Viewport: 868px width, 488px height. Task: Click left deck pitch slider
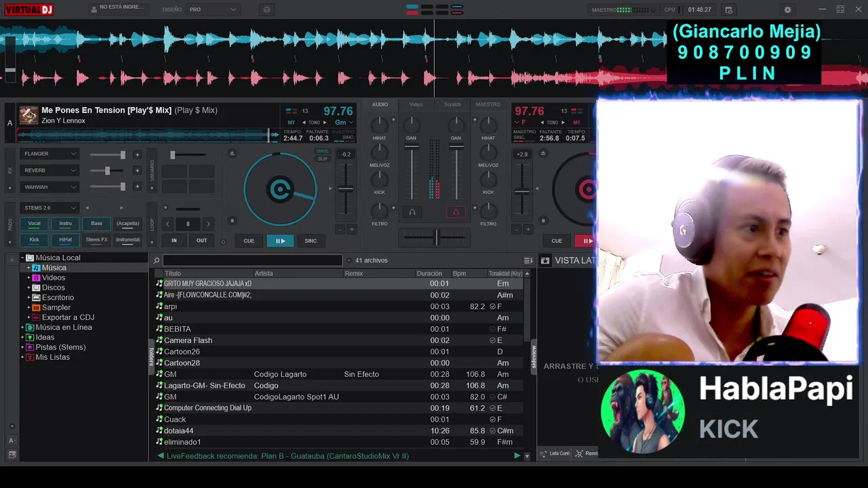346,188
